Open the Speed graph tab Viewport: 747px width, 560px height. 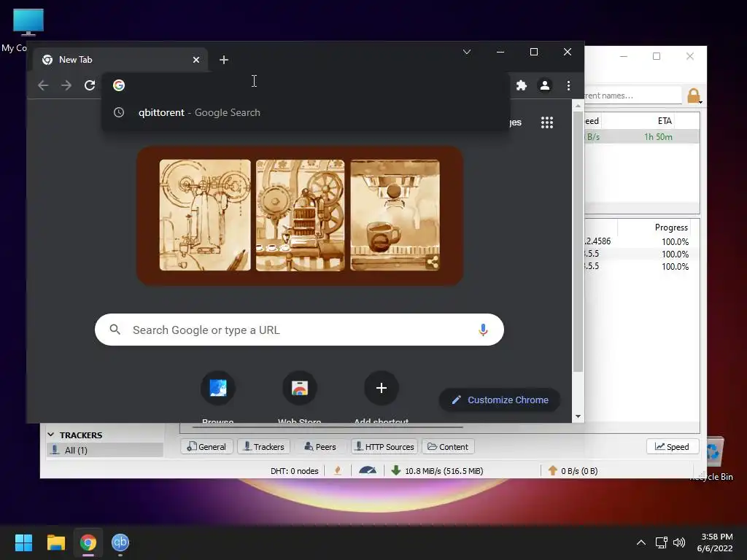[x=672, y=447]
